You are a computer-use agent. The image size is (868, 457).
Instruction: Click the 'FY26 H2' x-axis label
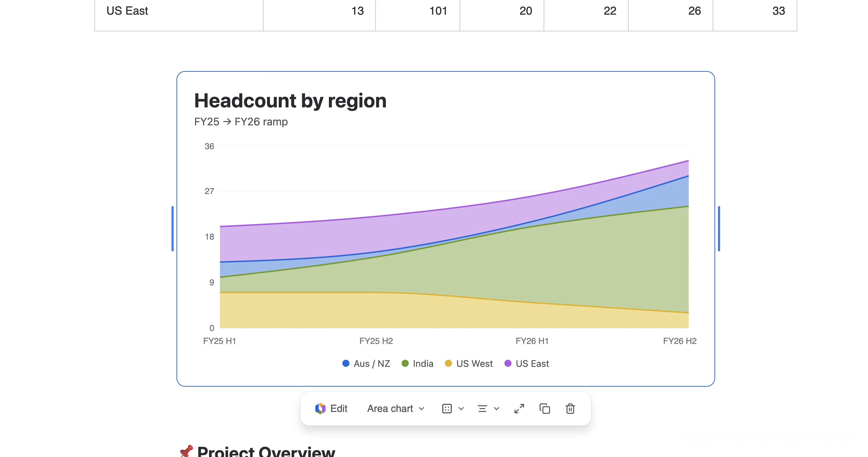click(x=680, y=341)
